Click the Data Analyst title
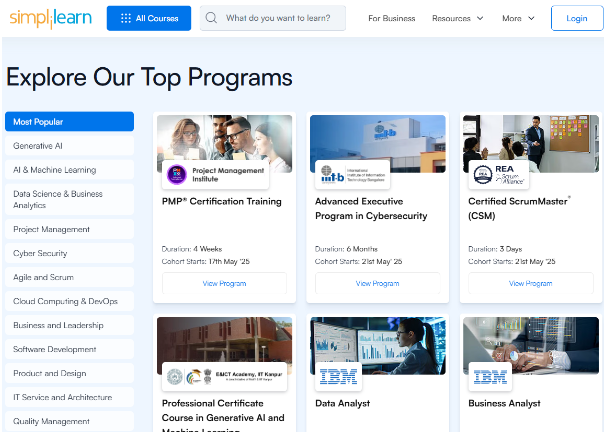 pos(342,404)
